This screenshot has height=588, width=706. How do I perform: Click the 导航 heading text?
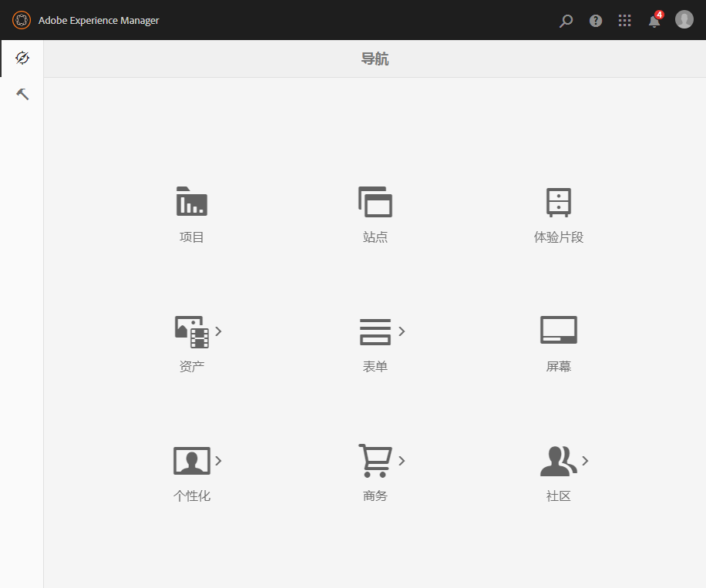375,59
